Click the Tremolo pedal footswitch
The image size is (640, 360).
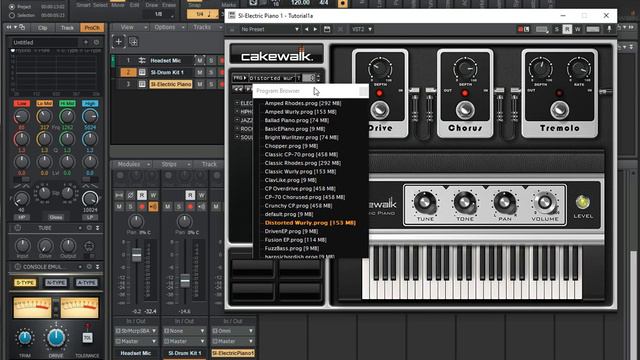(560, 110)
